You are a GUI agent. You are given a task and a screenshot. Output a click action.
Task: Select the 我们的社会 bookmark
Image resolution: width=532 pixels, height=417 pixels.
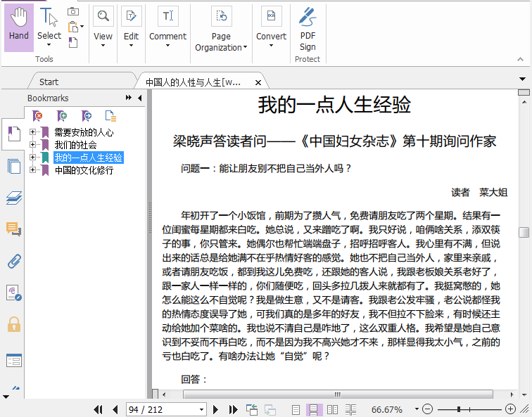(x=75, y=145)
